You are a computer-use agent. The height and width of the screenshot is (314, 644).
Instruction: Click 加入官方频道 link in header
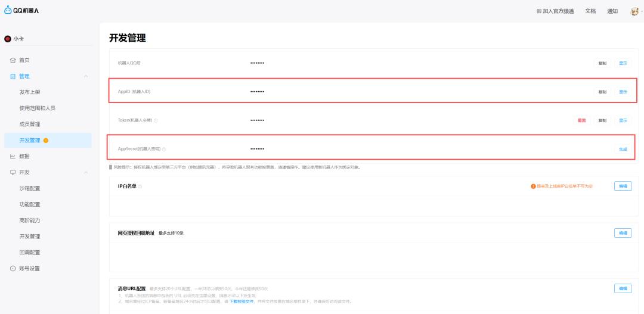point(555,11)
